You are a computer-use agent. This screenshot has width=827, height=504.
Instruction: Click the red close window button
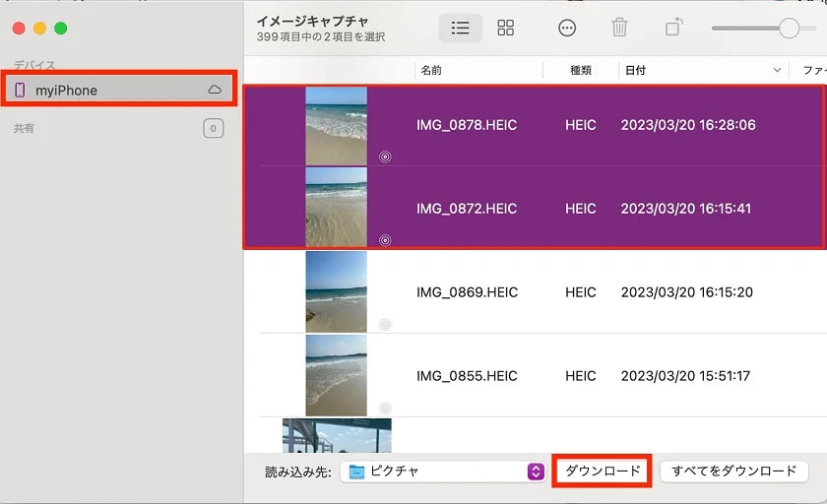tap(19, 28)
